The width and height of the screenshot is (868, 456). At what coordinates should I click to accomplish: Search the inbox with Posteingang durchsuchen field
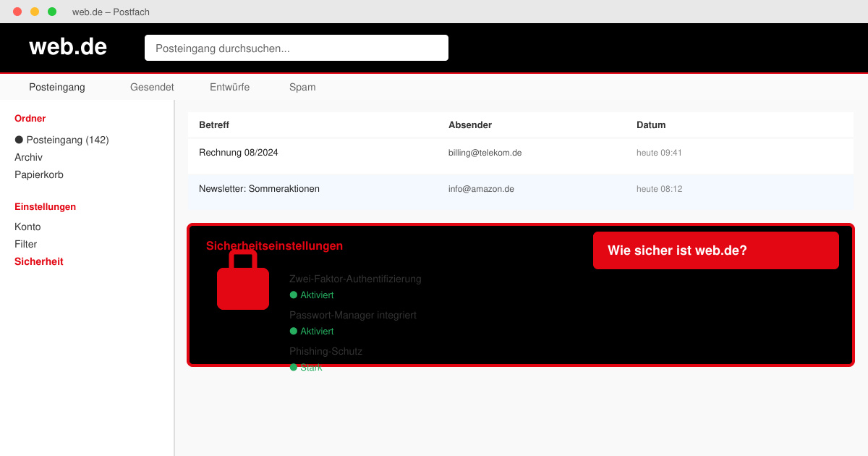(297, 48)
